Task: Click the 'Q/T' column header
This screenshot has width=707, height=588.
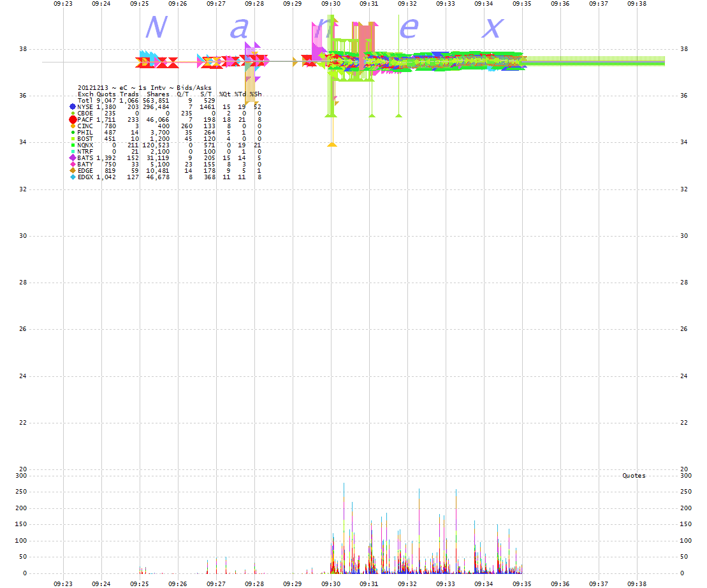Action: 182,94
